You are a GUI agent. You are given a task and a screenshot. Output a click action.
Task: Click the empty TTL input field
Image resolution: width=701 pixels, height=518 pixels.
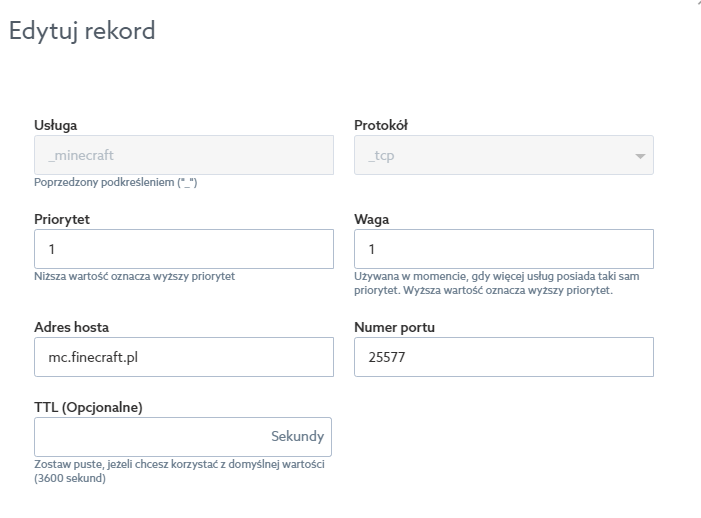150,437
